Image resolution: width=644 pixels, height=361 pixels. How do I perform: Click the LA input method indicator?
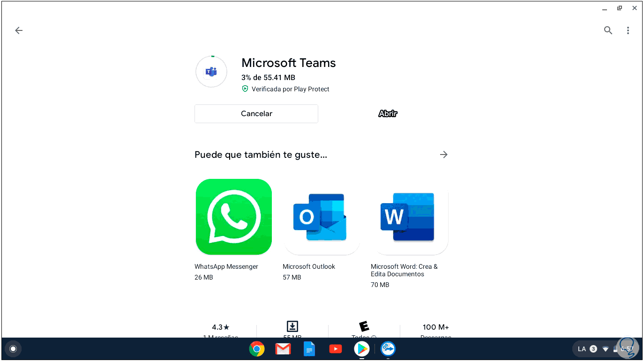click(582, 349)
